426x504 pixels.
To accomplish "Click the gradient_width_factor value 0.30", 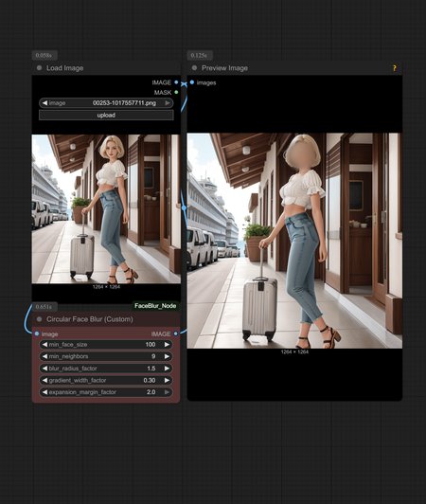I will 150,380.
